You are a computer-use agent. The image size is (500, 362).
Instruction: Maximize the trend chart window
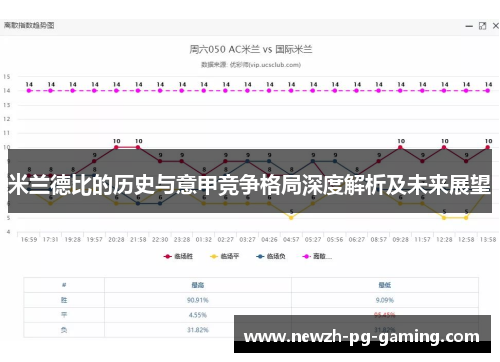482,26
